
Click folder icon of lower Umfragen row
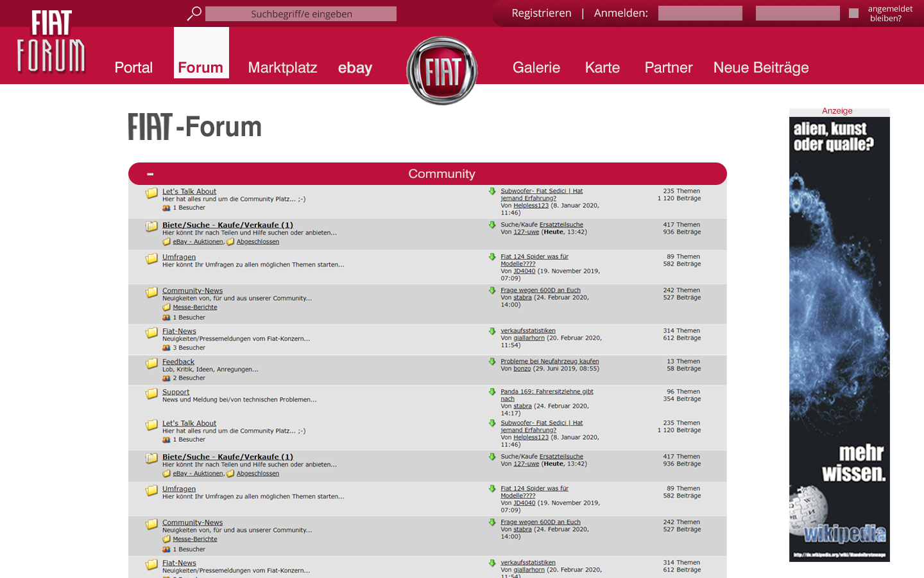(x=151, y=490)
